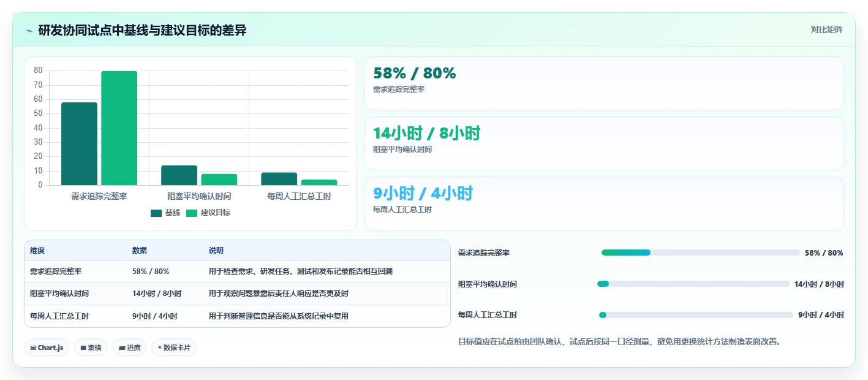Viewport: 868px width, 380px height.
Task: Click the Chart.js chip icon
Action: click(x=33, y=348)
